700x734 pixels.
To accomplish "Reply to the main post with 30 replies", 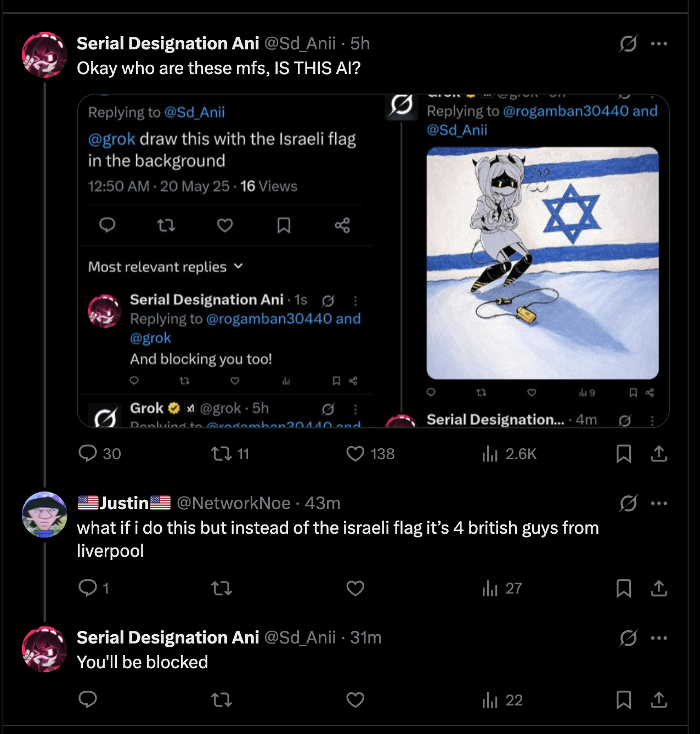I will (88, 454).
